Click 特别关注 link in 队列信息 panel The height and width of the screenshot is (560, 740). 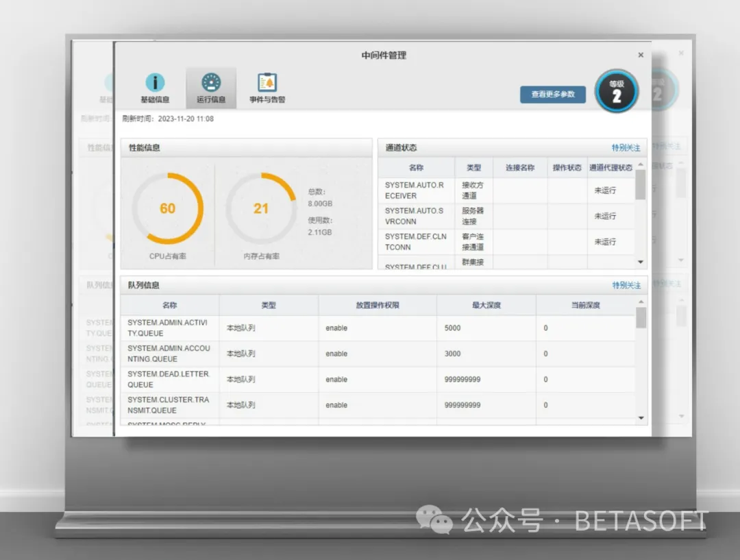point(626,285)
